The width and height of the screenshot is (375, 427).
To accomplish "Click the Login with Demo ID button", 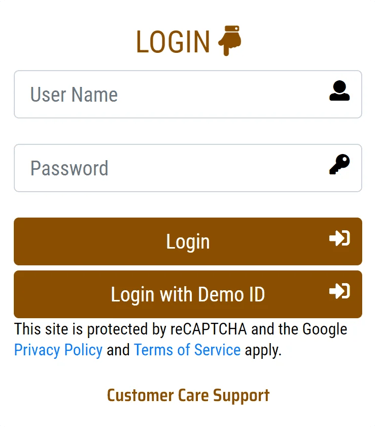I will [x=188, y=294].
